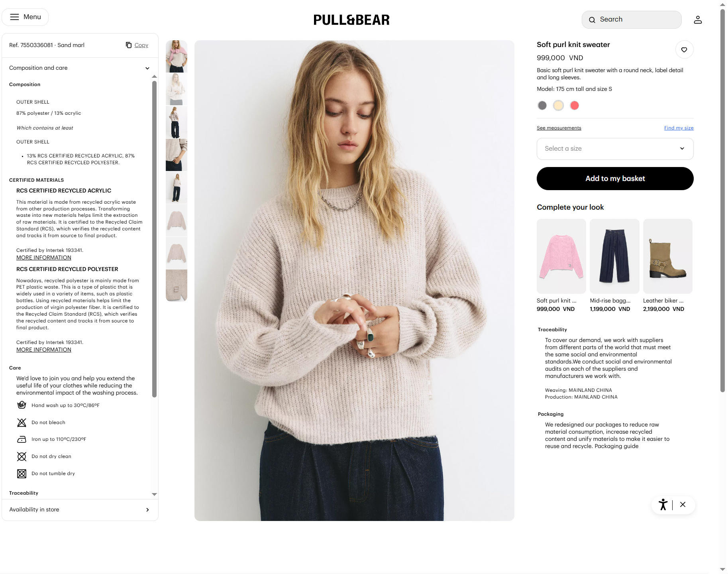Click the Pull&Bear logo
The image size is (728, 574).
tap(351, 20)
